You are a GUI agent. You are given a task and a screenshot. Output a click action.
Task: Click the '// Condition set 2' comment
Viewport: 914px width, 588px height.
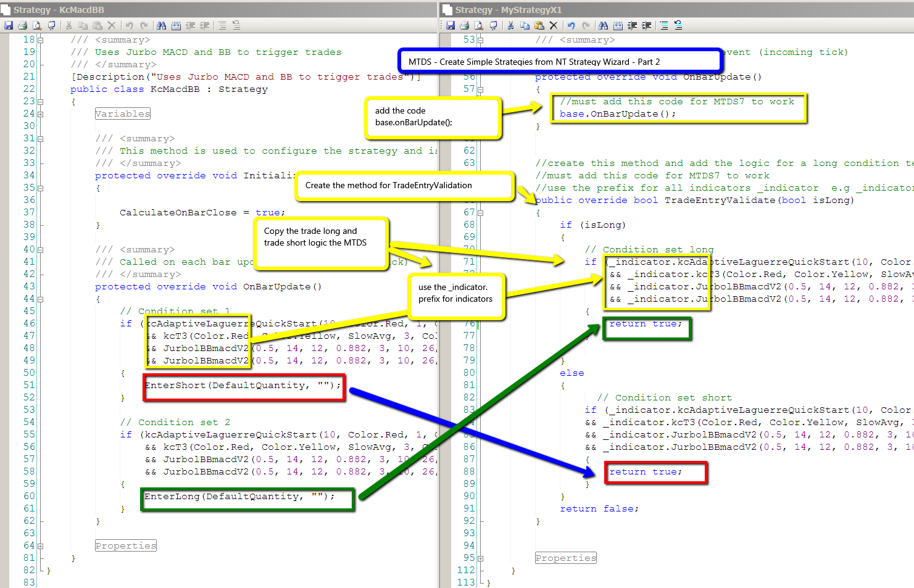(x=175, y=423)
